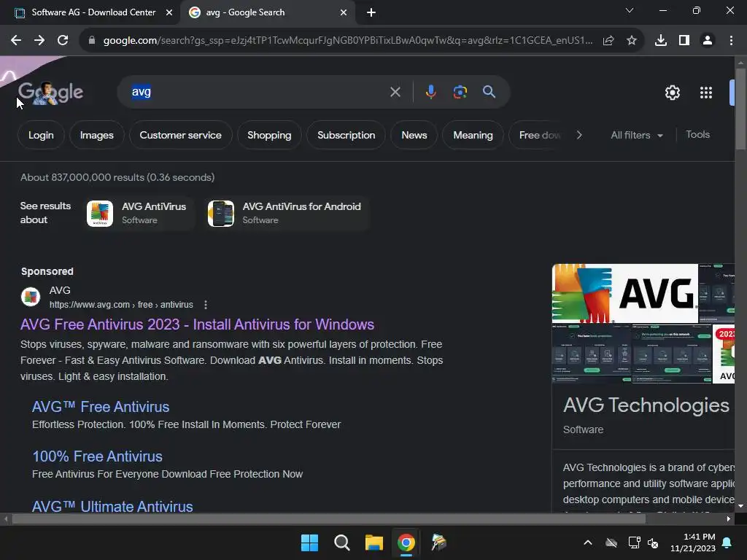The width and height of the screenshot is (747, 560).
Task: See results about AVG AntiVirus for Android
Action: point(286,214)
